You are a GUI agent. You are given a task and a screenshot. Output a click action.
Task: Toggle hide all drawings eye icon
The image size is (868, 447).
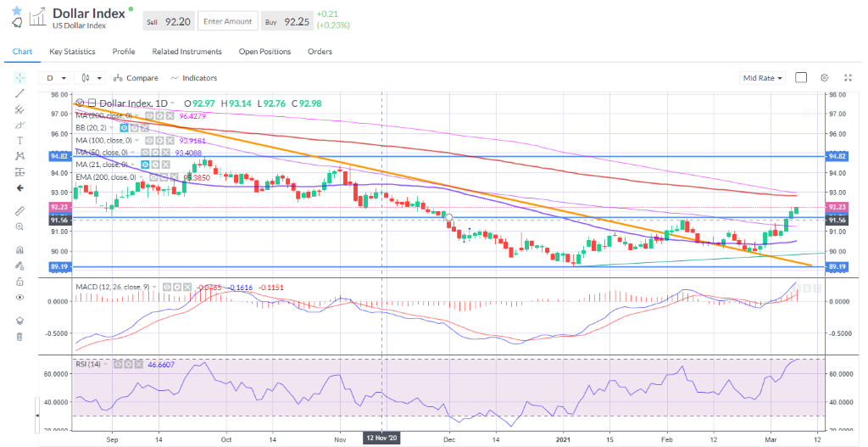(x=20, y=298)
